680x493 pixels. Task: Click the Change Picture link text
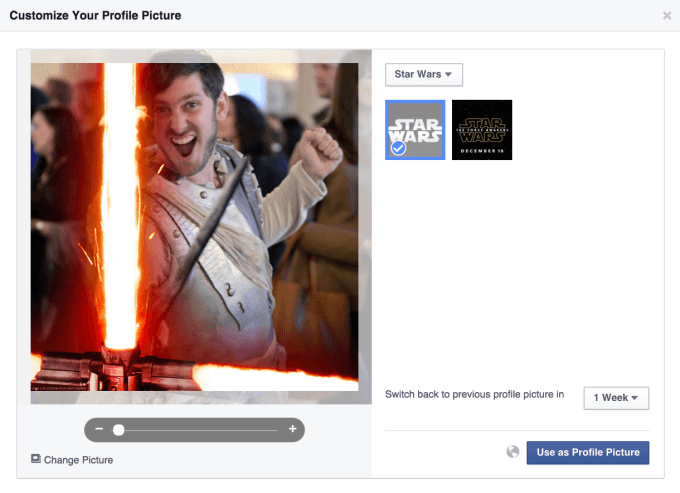78,460
